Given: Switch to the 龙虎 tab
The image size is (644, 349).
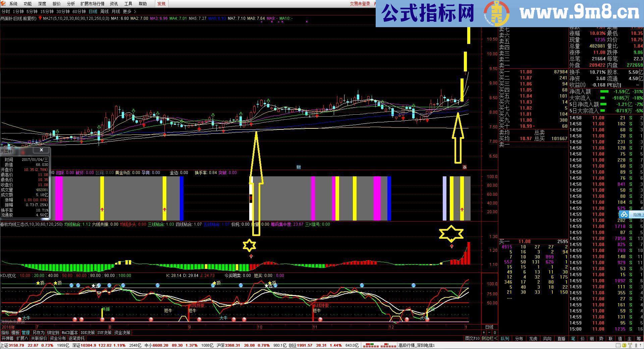Looking at the screenshot, I should [x=533, y=339].
